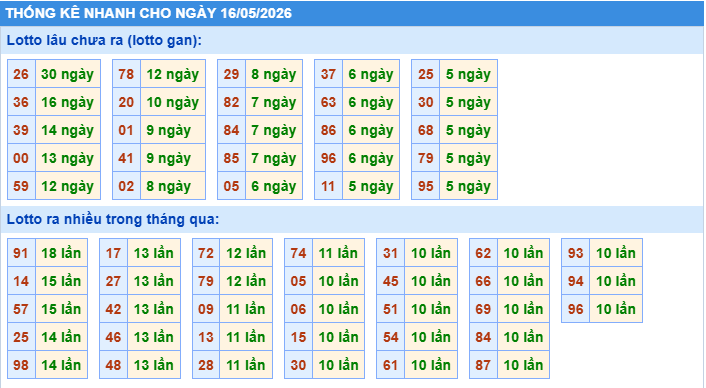Click lotto number 00 in the gan table

click(21, 158)
